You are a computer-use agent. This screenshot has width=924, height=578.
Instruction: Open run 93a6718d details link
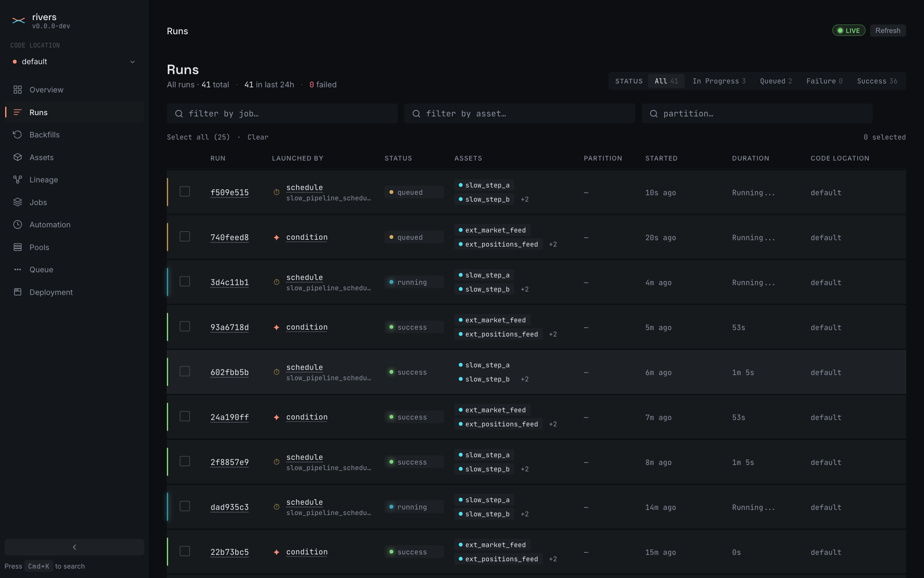pos(230,328)
